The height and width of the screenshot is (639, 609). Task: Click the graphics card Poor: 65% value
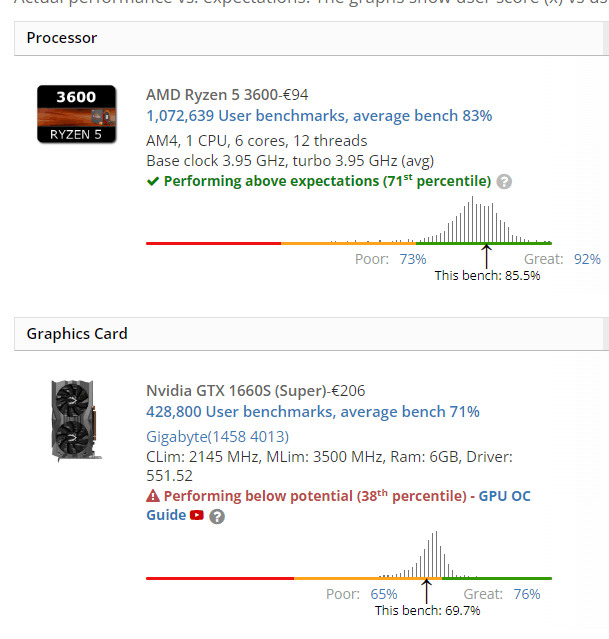[x=383, y=594]
